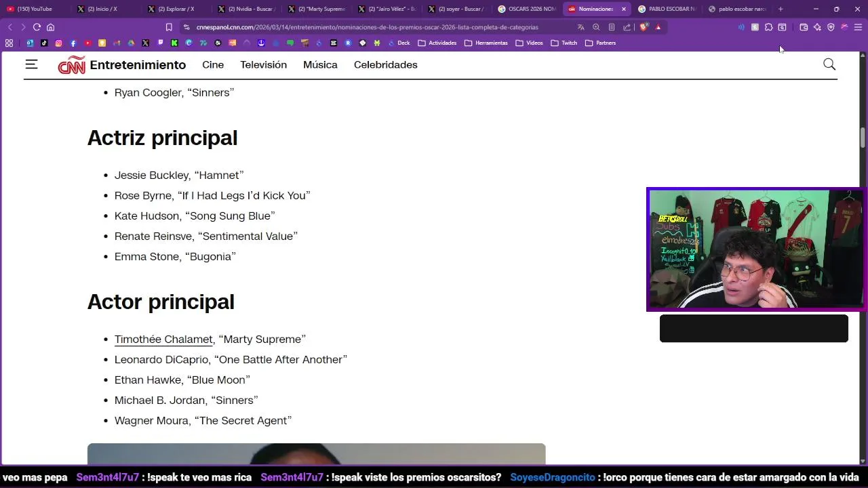Open the CNN site search magnifier
This screenshot has height=488, width=868.
[829, 64]
